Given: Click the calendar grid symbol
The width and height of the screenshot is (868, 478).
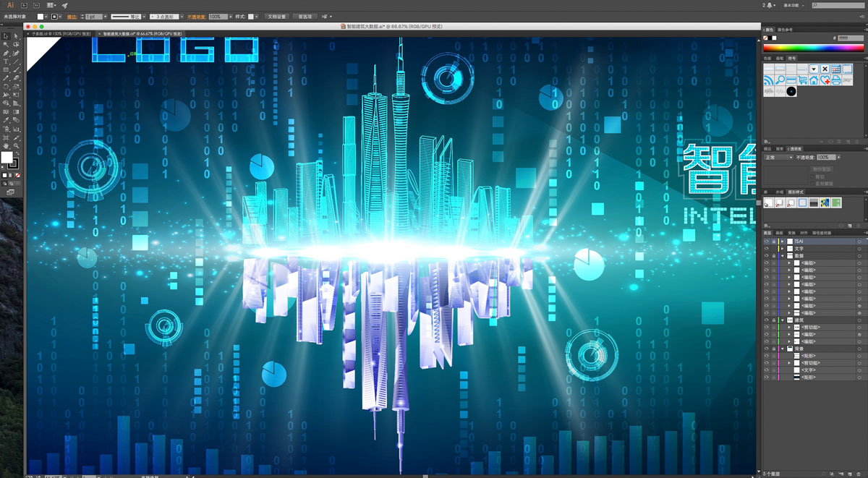Looking at the screenshot, I should pos(836,69).
